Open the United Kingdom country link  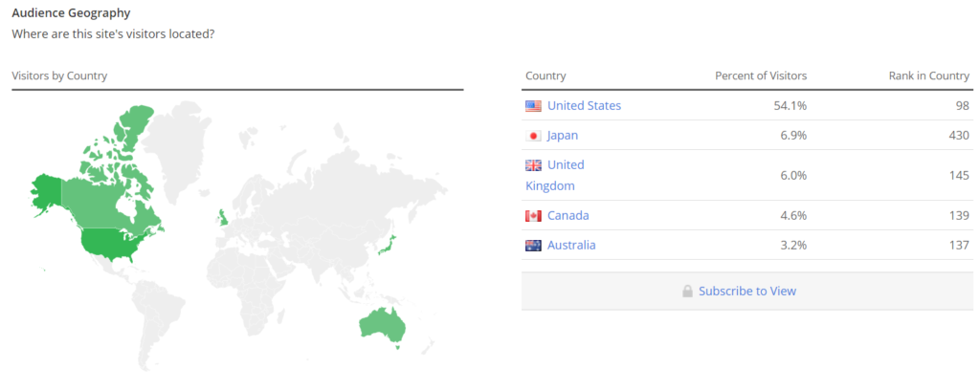555,175
